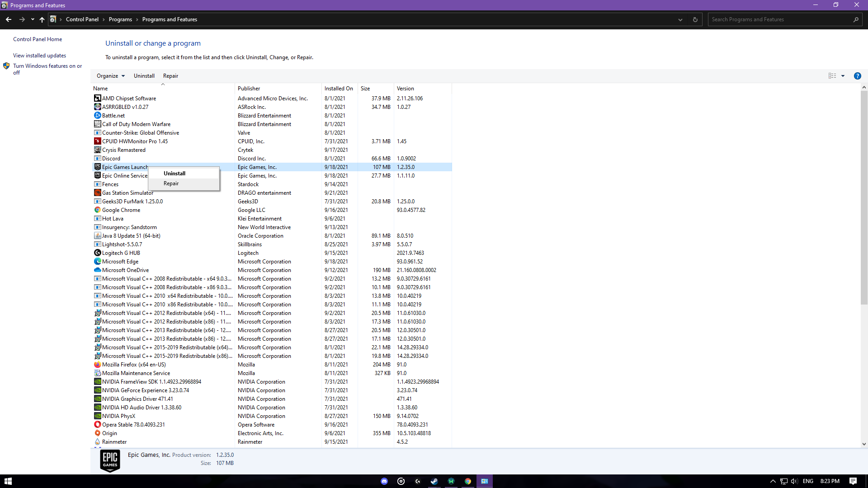Click the Google Chrome list icon
Screen dimensions: 868x488
97,210
